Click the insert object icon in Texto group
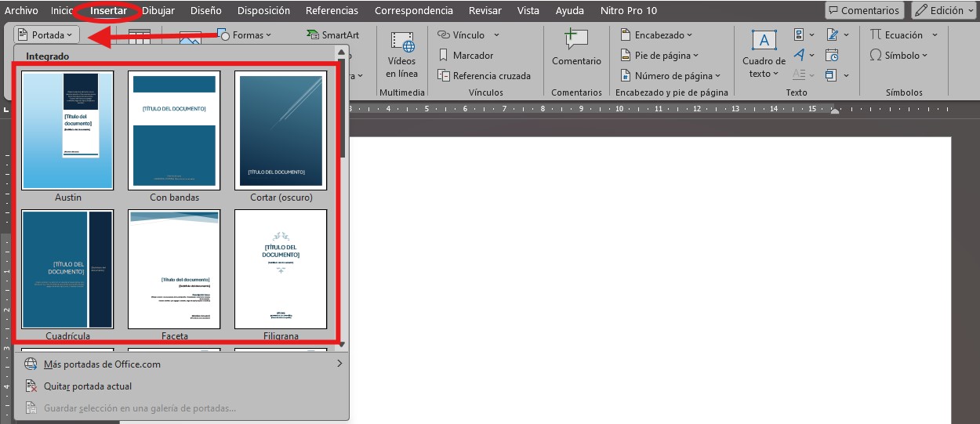This screenshot has width=980, height=424. [x=832, y=76]
